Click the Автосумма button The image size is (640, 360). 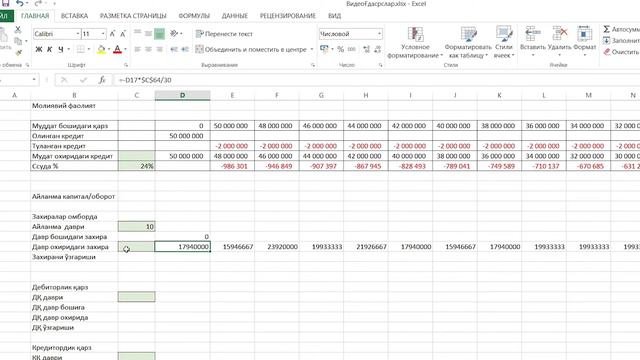621,29
